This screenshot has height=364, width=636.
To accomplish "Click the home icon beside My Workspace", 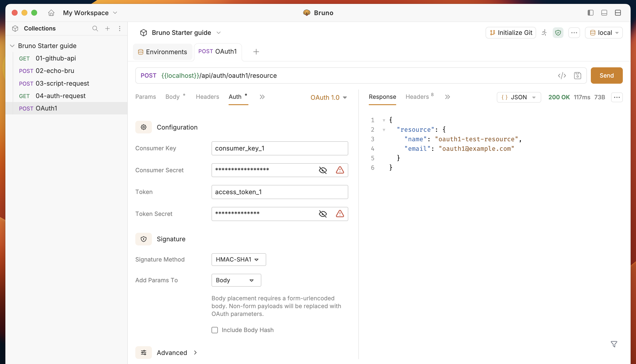I will click(x=51, y=13).
